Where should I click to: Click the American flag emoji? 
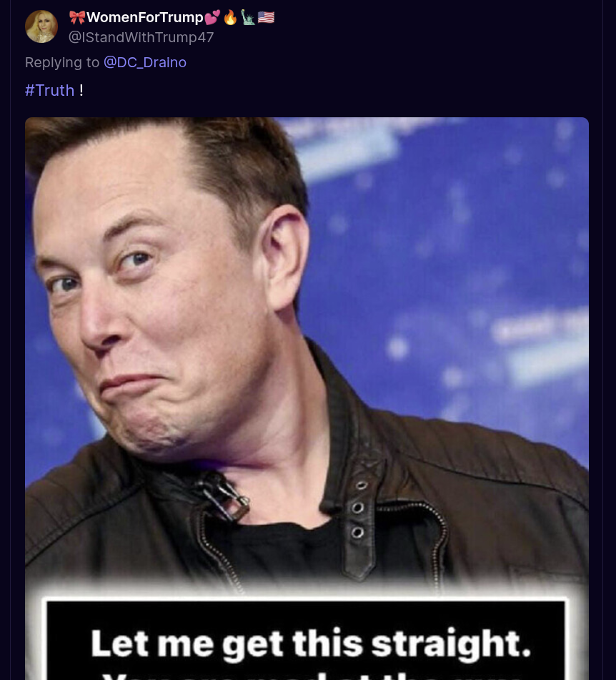pos(266,17)
